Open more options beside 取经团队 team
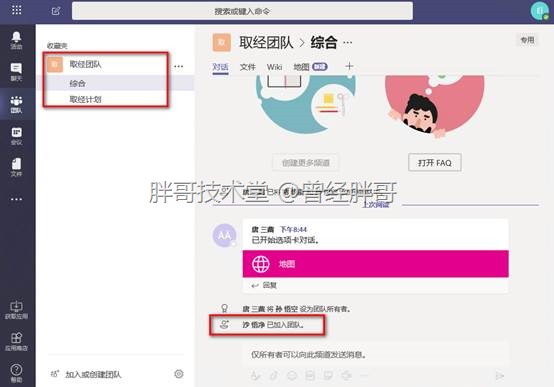The width and height of the screenshot is (554, 387). click(x=179, y=66)
